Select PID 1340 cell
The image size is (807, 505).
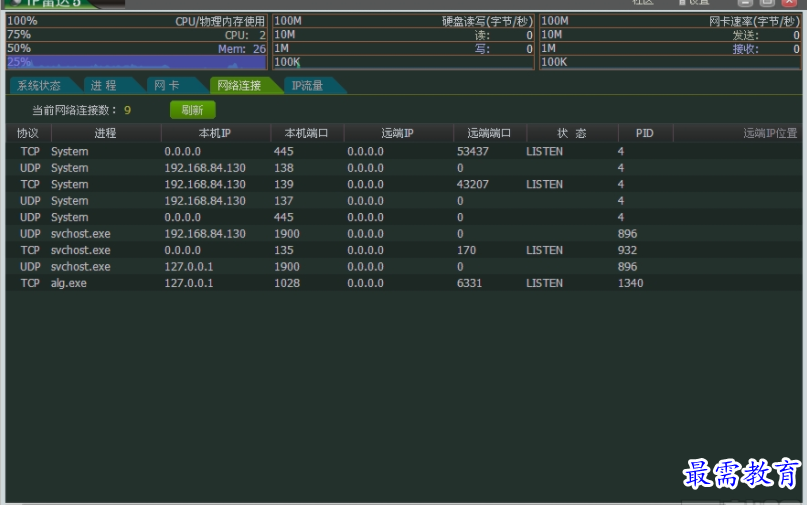pyautogui.click(x=630, y=283)
